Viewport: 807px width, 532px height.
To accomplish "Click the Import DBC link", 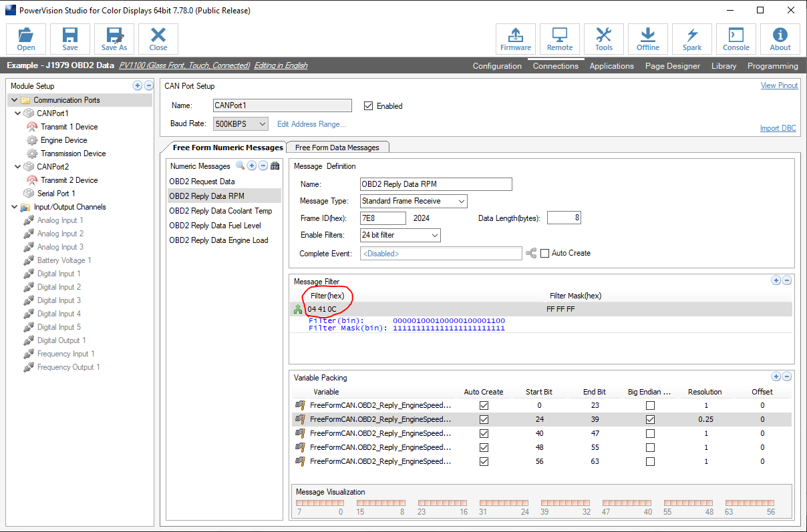I will click(778, 128).
